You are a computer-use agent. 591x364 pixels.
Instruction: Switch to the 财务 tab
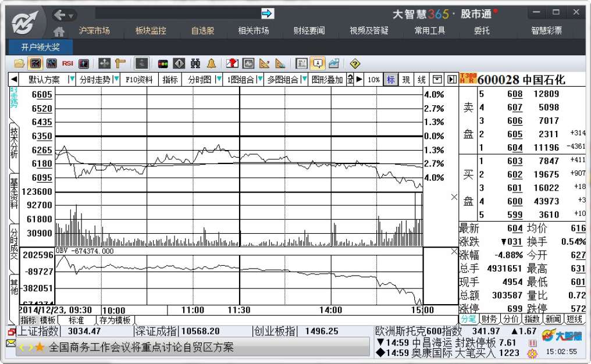point(489,319)
